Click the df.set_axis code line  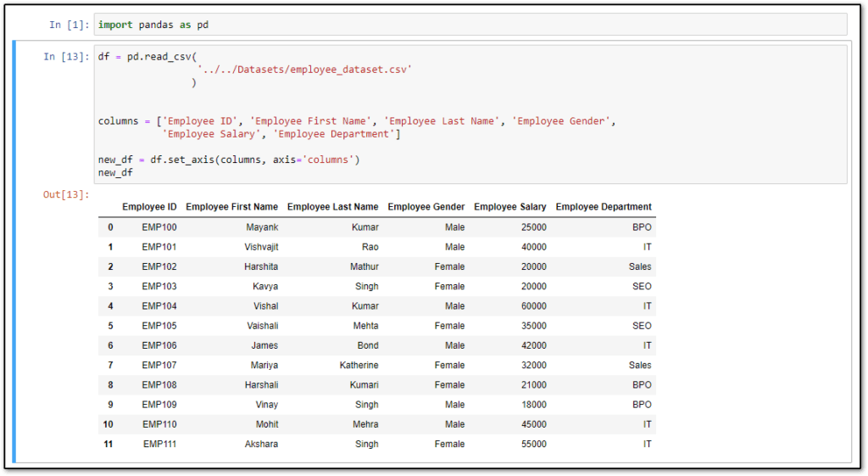(229, 160)
